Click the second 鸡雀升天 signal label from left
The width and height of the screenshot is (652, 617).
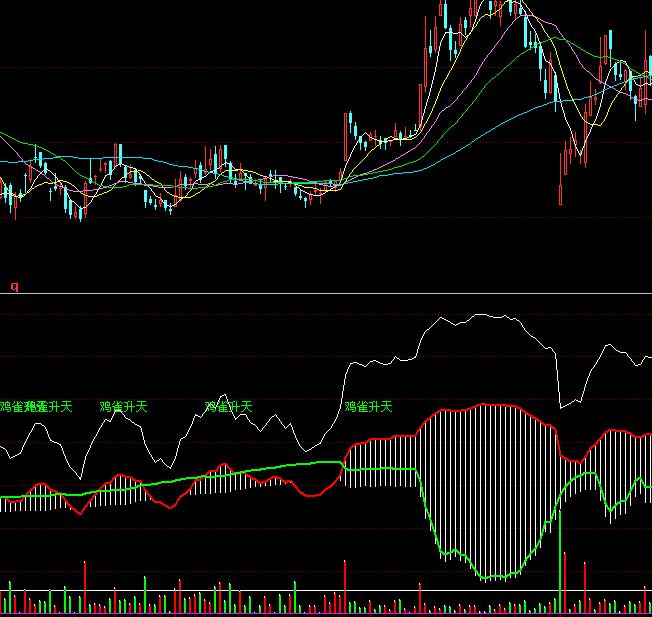click(x=123, y=407)
